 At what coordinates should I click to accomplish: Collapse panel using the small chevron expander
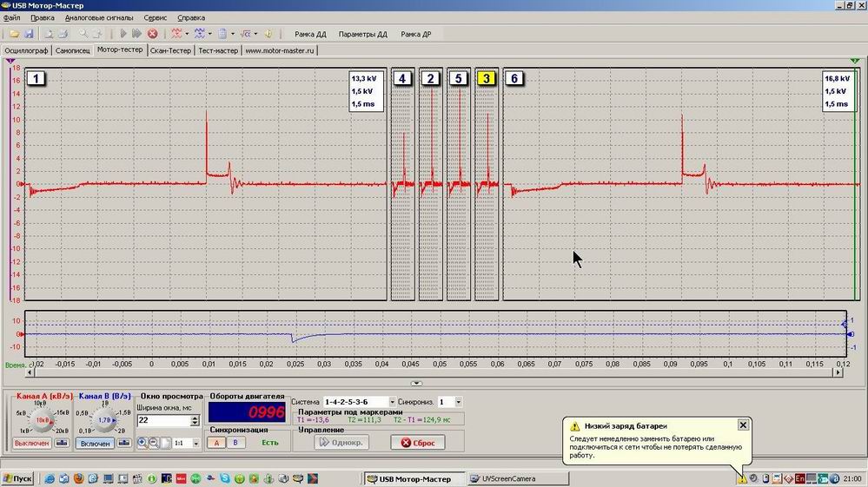[416, 383]
